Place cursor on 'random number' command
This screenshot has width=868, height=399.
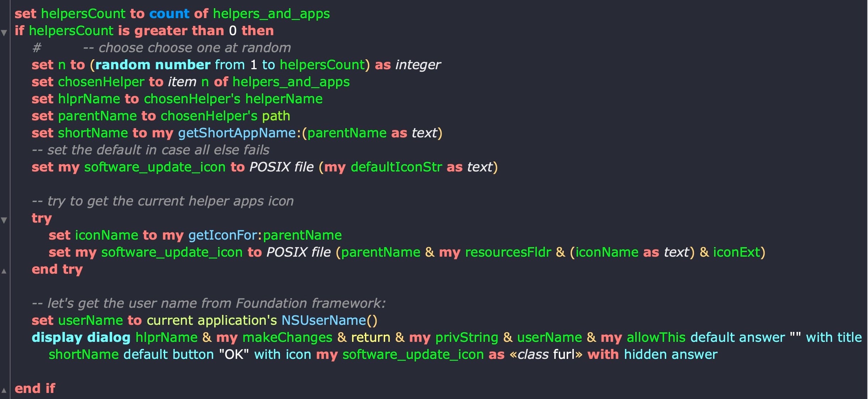click(153, 65)
